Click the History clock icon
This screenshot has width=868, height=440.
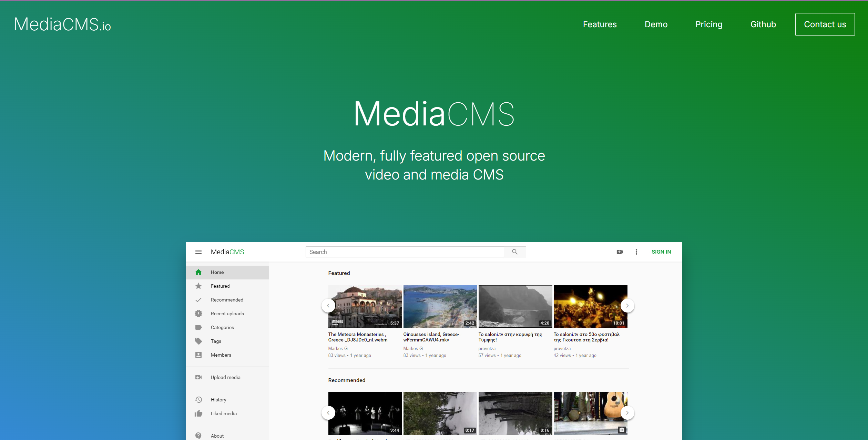[198, 400]
